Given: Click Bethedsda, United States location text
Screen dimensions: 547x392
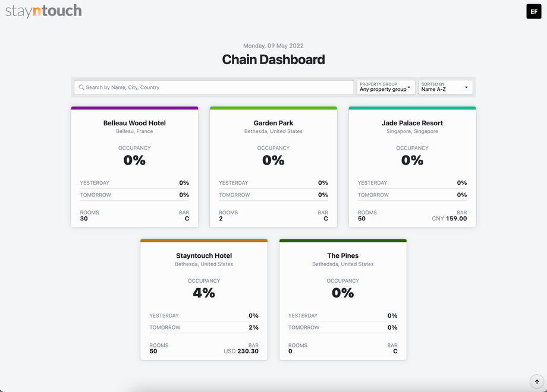Looking at the screenshot, I should click(x=343, y=264).
